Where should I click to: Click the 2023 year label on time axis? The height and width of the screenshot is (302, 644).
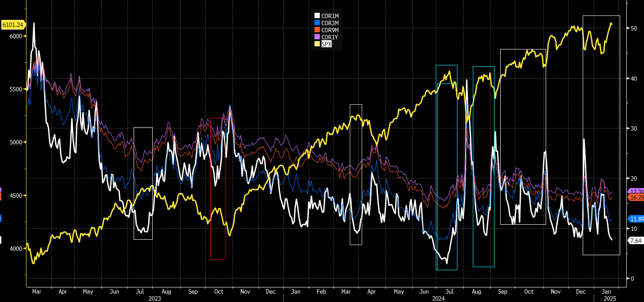pyautogui.click(x=154, y=298)
